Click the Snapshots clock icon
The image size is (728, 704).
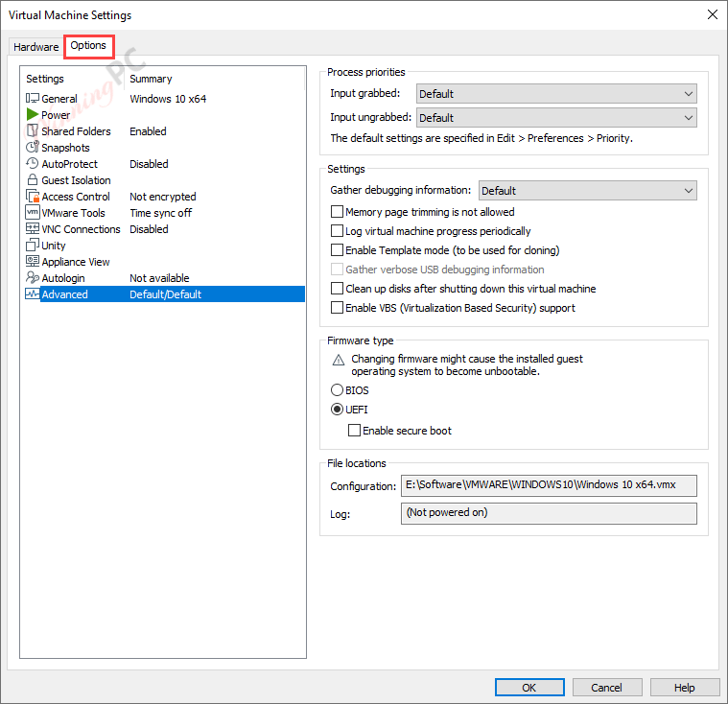pyautogui.click(x=32, y=147)
